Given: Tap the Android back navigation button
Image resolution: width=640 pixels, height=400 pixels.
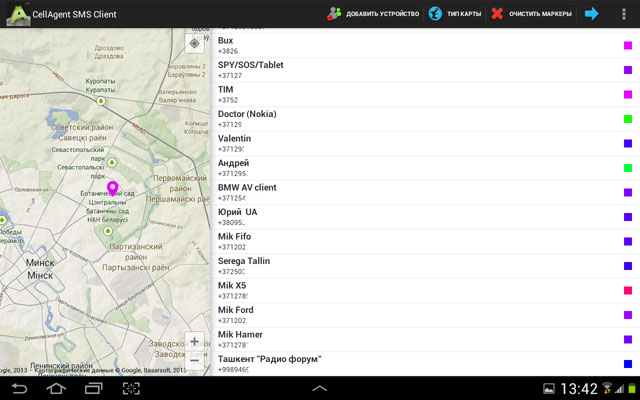Looking at the screenshot, I should tap(19, 388).
